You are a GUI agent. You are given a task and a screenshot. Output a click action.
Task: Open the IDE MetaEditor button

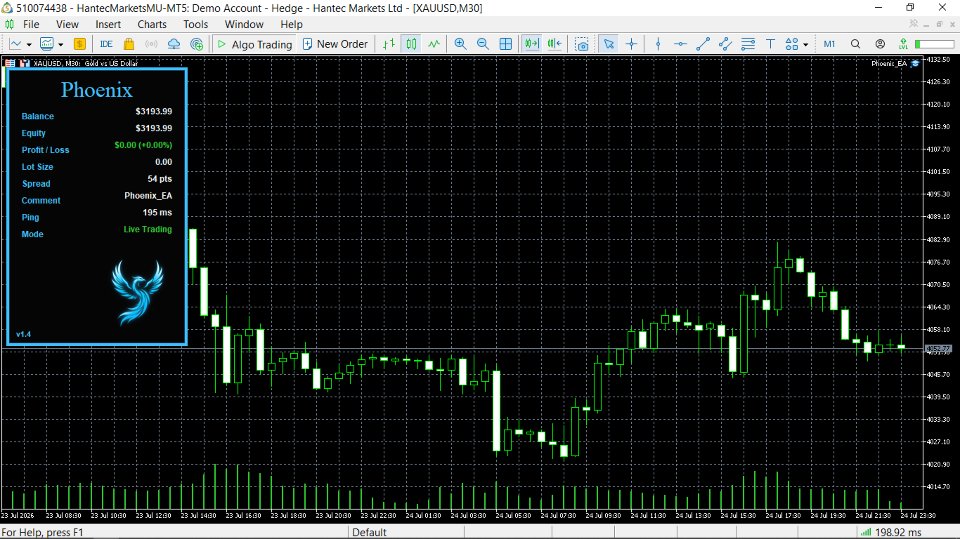point(106,44)
